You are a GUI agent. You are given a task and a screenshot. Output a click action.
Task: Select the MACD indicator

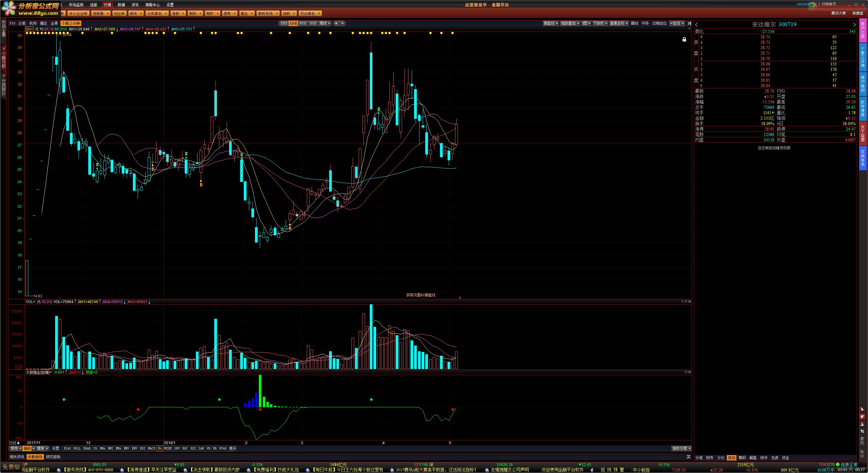[x=152, y=448]
